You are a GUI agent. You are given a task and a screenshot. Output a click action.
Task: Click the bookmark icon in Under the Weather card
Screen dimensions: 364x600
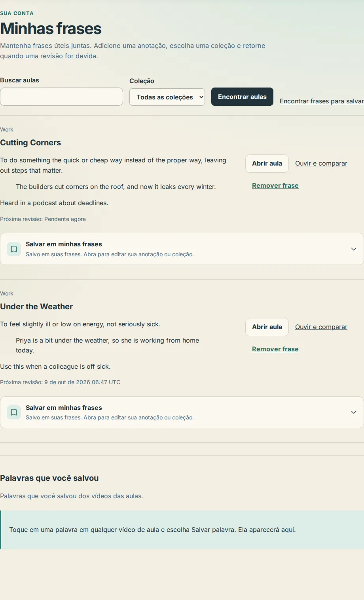[14, 412]
